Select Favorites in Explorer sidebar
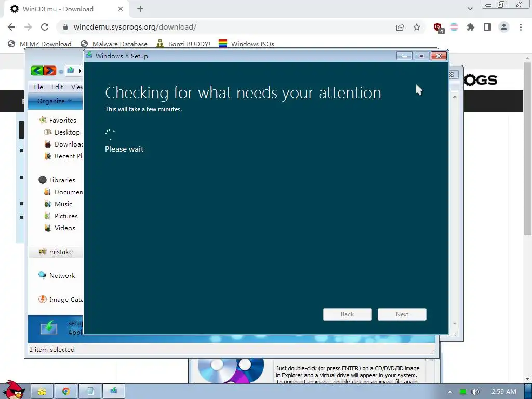Viewport: 532px width, 399px height. click(62, 120)
